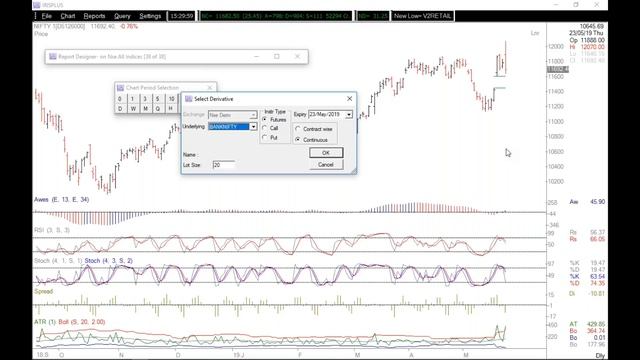Open the Query menu
The image size is (640, 360).
pos(122,16)
